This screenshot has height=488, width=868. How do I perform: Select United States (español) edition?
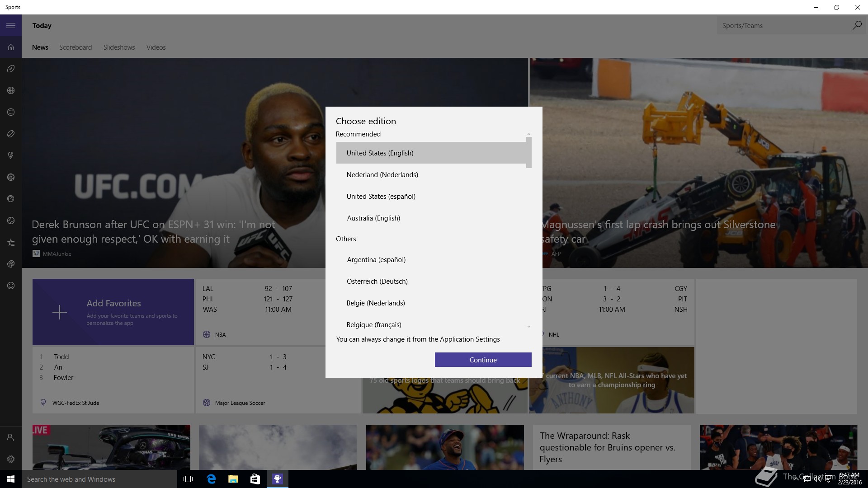pyautogui.click(x=431, y=197)
